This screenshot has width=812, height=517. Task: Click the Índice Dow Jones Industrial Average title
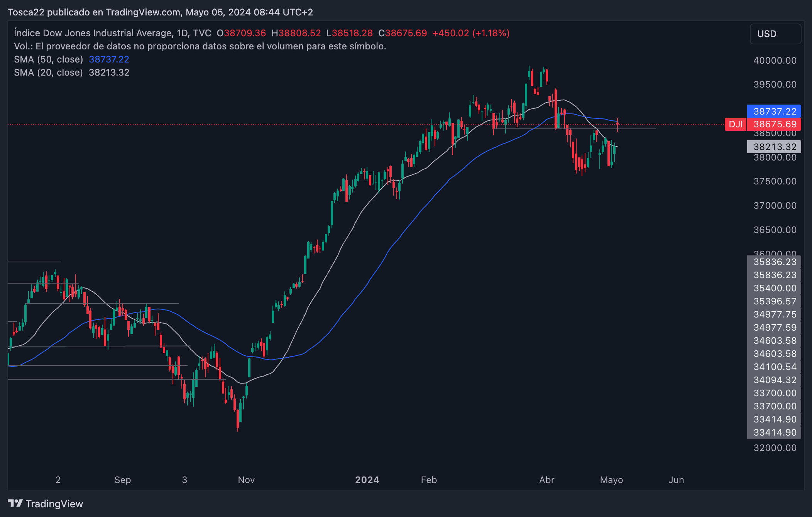pos(93,33)
